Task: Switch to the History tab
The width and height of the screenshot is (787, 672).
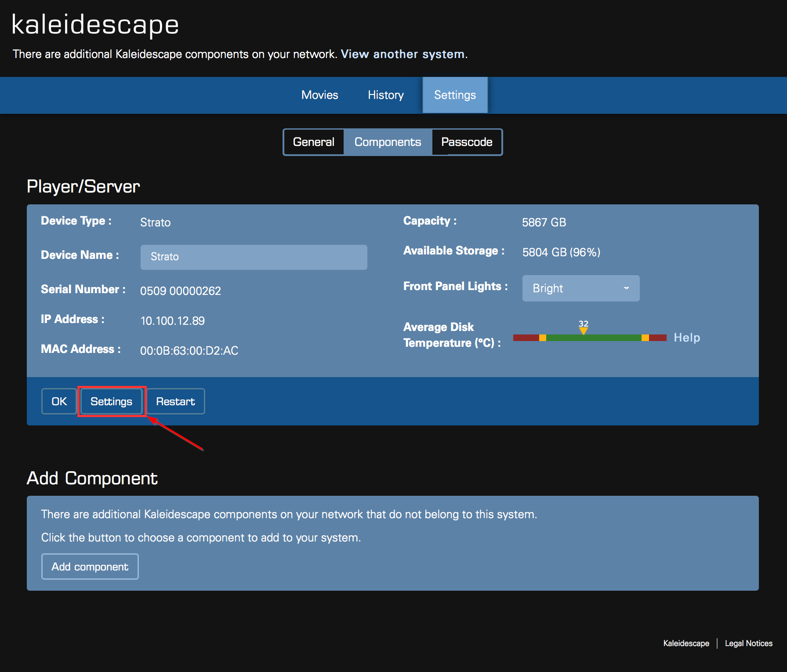Action: [x=385, y=95]
